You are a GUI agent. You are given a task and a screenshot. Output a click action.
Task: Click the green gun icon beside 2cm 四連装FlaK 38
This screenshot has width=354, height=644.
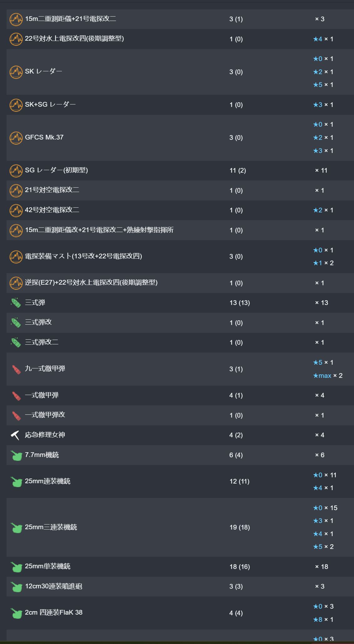coord(16,613)
